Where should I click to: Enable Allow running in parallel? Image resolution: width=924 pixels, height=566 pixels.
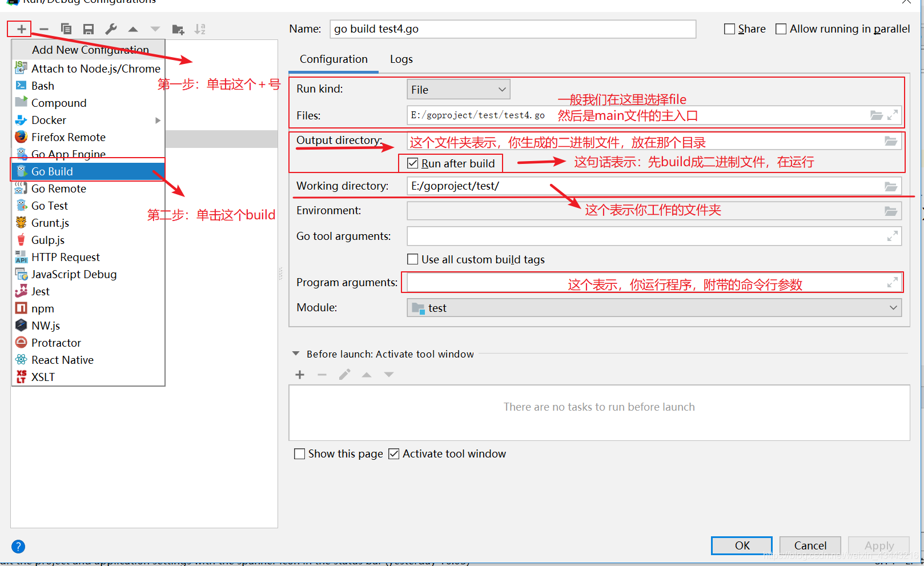(x=781, y=29)
